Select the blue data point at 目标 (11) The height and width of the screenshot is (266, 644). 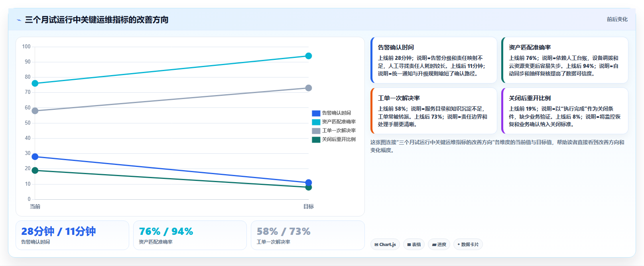pos(309,183)
